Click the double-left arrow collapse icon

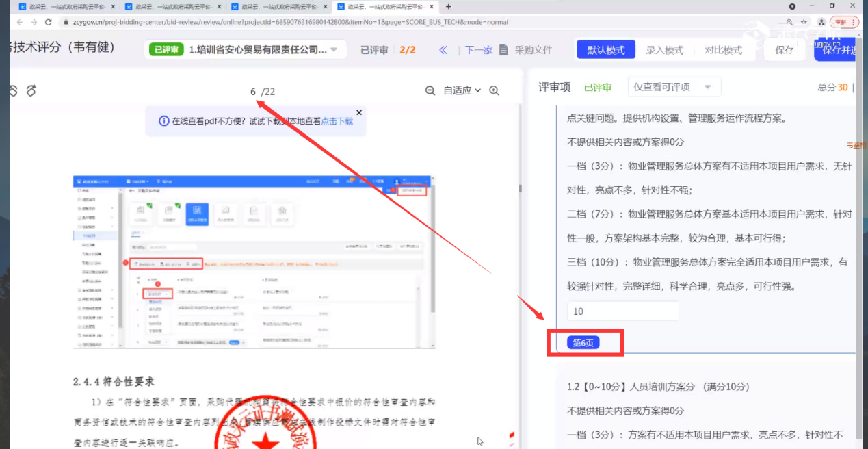pos(443,50)
